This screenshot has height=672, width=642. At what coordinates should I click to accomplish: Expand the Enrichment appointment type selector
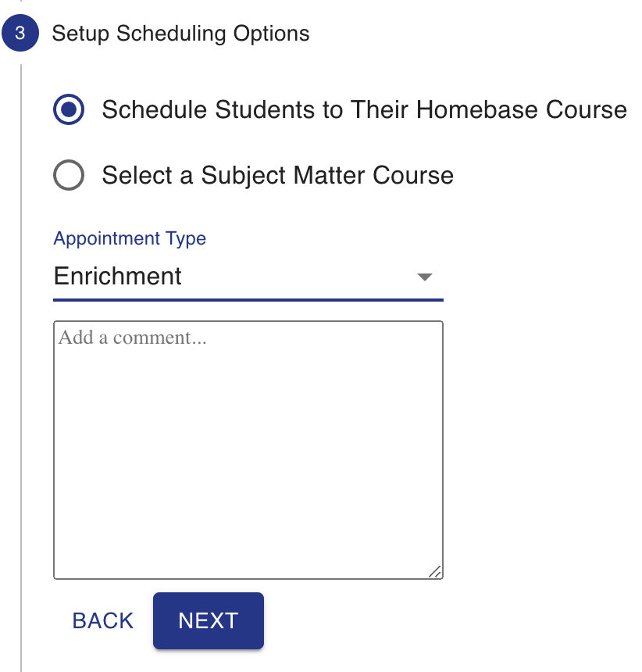248,277
